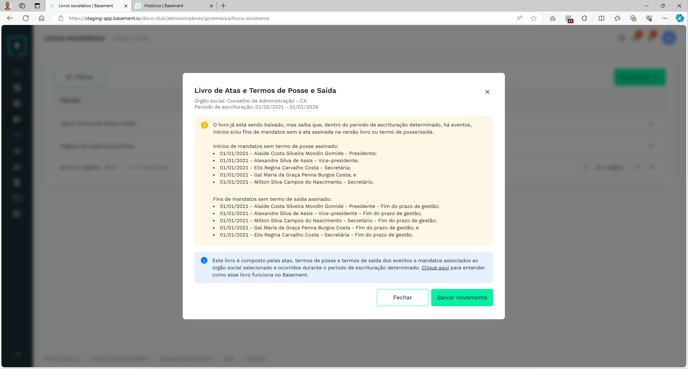This screenshot has width=688, height=369.
Task: Open the Clique aqui help link
Action: click(435, 268)
